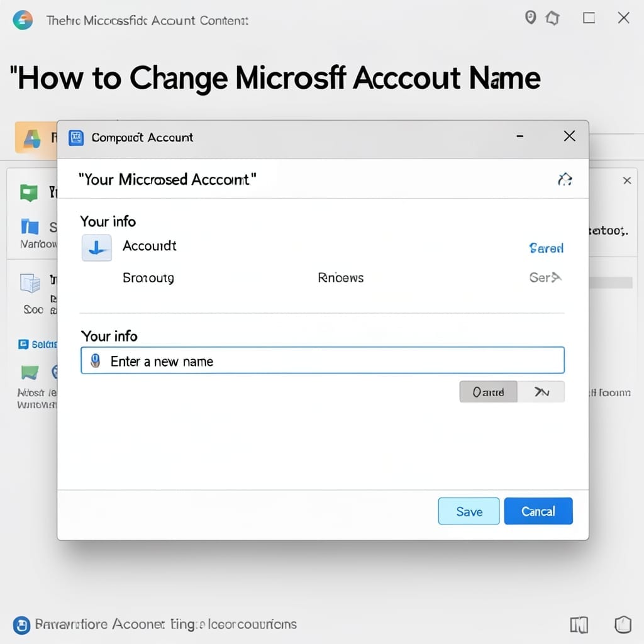Click the Rnoews text in dialog

point(340,278)
